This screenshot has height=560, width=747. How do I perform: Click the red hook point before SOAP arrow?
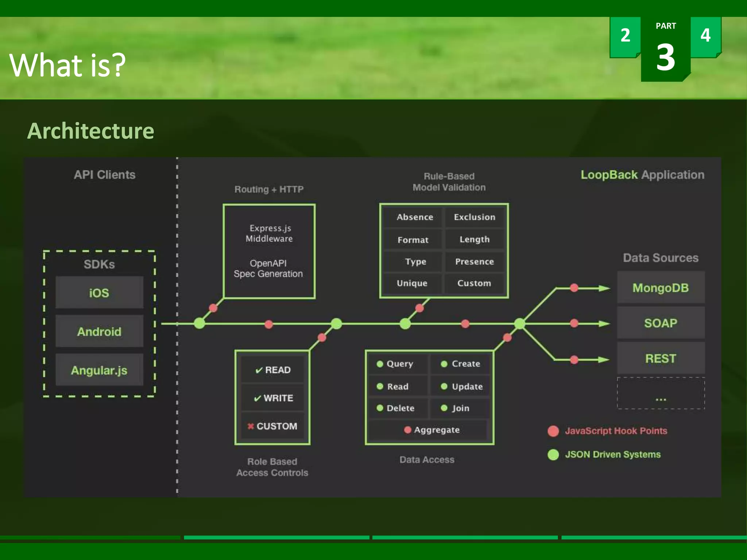click(x=574, y=323)
